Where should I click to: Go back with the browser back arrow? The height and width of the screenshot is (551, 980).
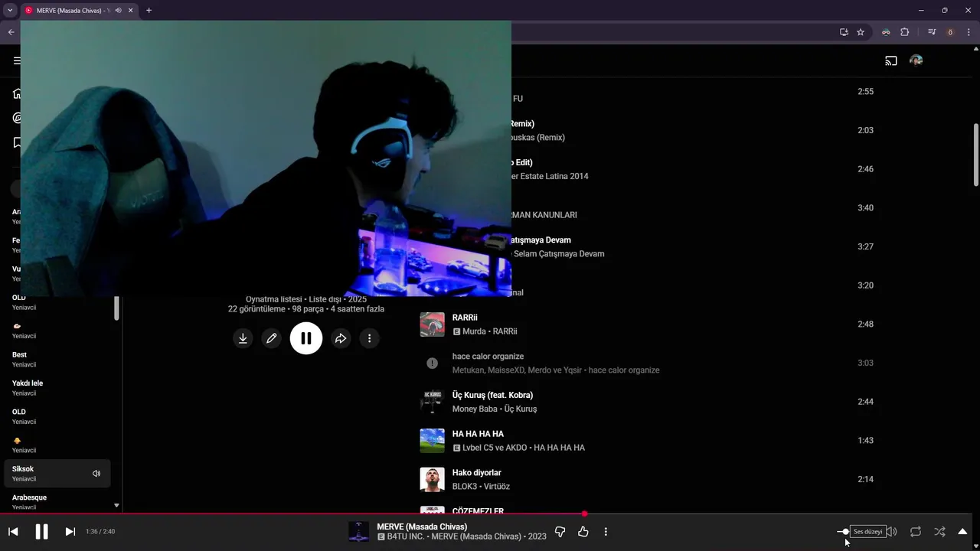11,32
